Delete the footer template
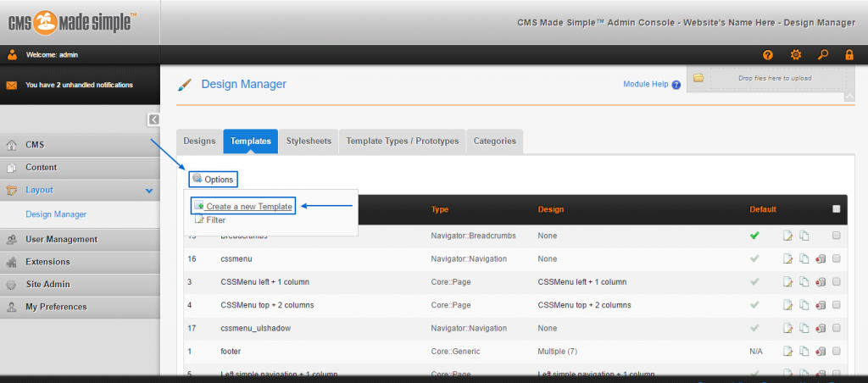The width and height of the screenshot is (868, 383). point(821,352)
